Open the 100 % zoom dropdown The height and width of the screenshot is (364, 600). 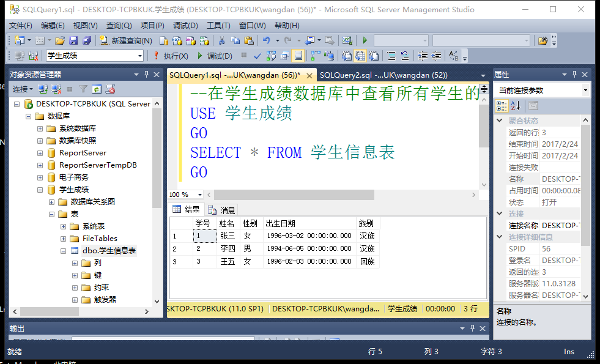200,195
